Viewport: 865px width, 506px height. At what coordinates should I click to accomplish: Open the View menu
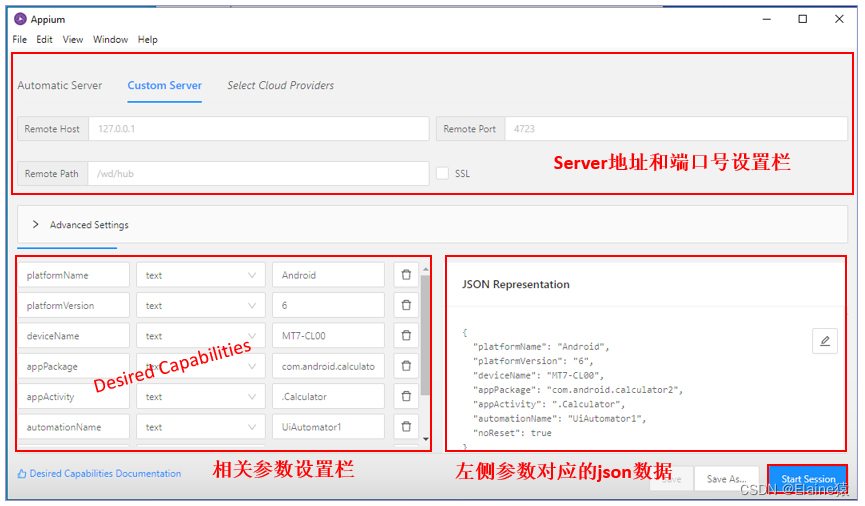point(73,40)
